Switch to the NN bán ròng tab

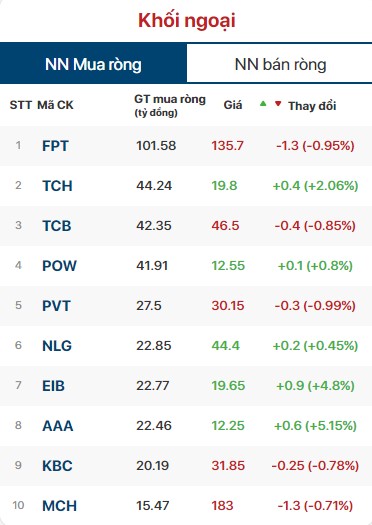click(x=280, y=64)
